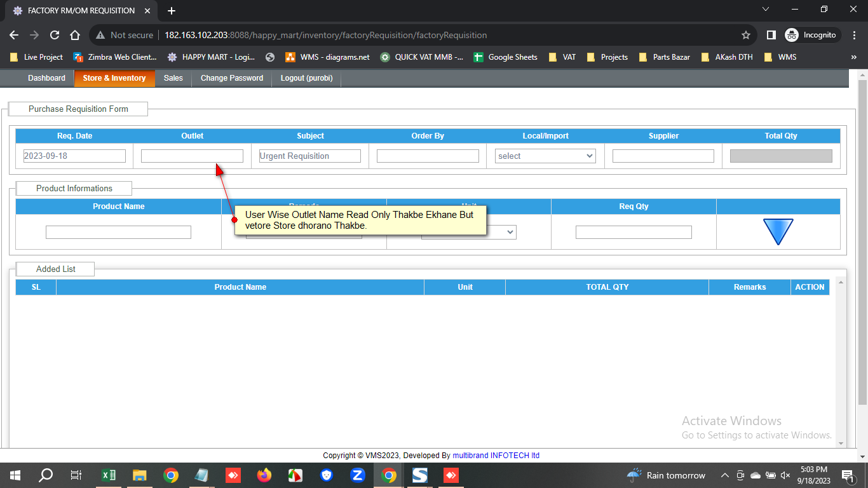Open the Parts Bazar bookmark folder
The width and height of the screenshot is (868, 488).
pos(664,57)
